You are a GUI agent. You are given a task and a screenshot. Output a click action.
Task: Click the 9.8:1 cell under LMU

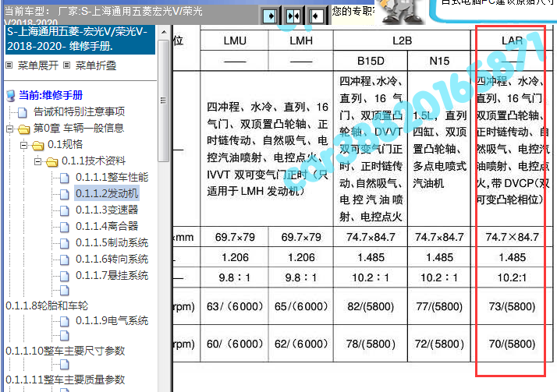235,277
